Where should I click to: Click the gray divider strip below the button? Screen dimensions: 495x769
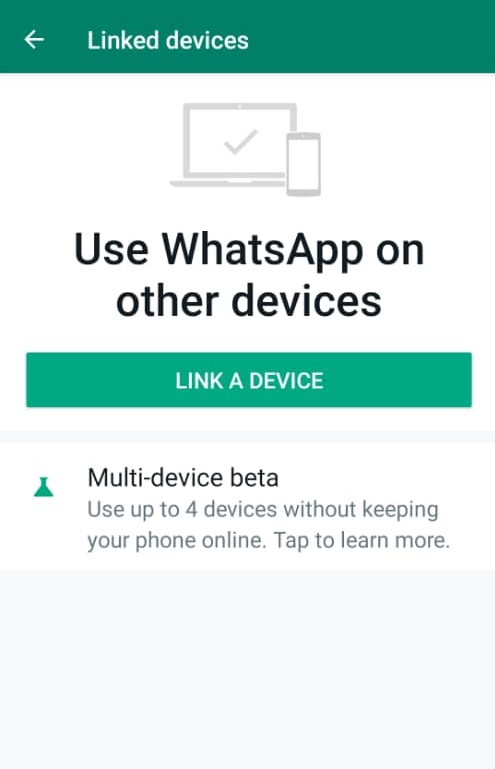click(x=247, y=437)
